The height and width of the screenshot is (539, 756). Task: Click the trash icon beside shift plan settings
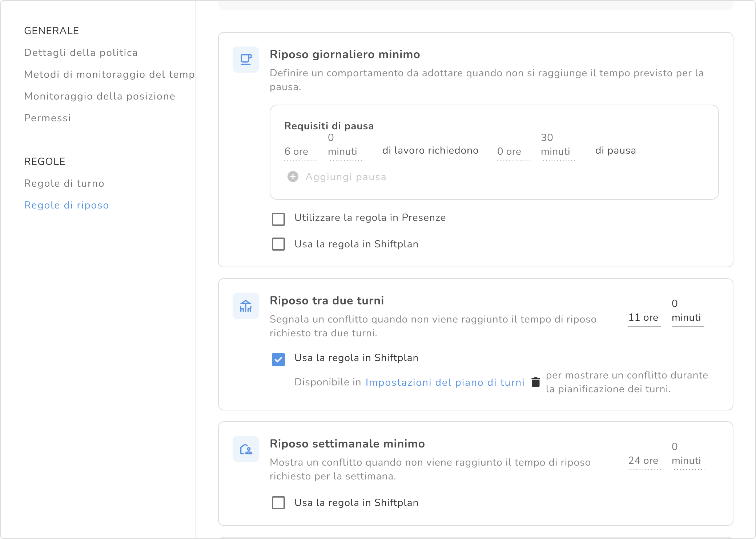pyautogui.click(x=535, y=382)
